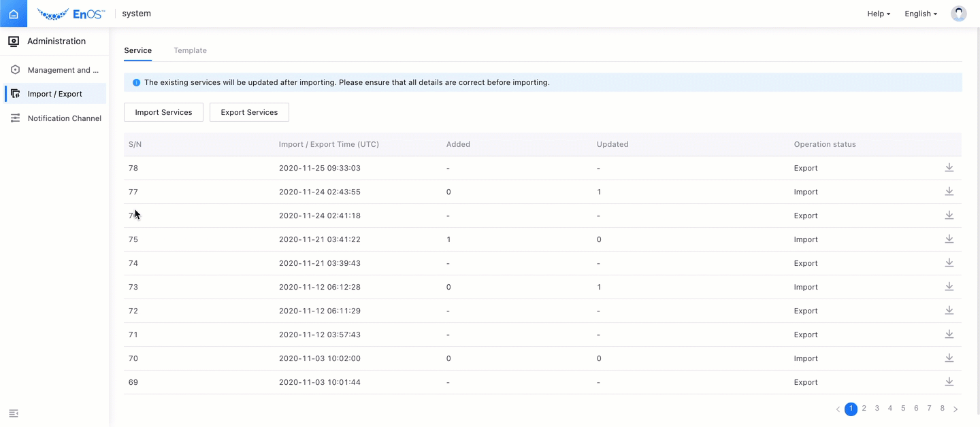This screenshot has width=980, height=427.
Task: Download the record for S/N 78
Action: pyautogui.click(x=949, y=168)
